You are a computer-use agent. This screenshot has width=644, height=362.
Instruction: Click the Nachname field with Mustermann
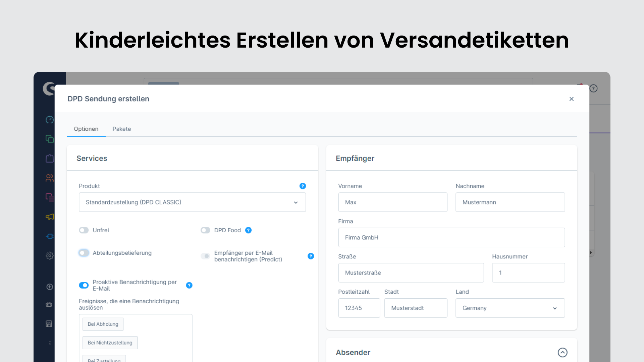(510, 202)
